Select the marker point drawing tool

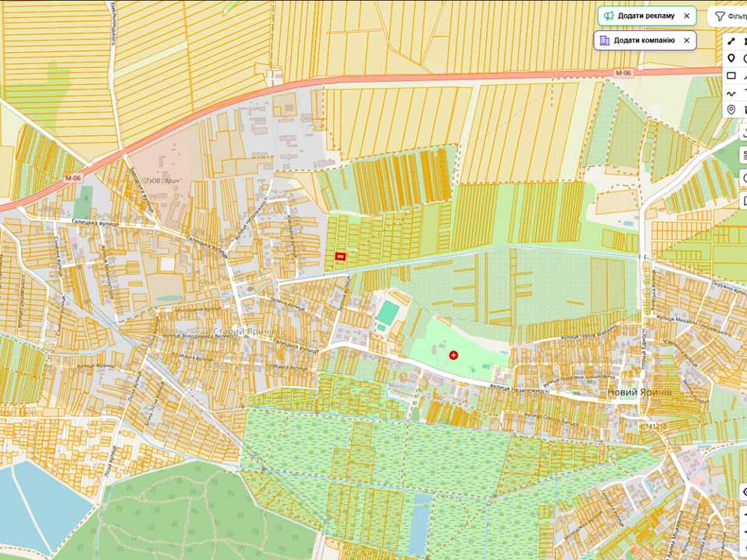pyautogui.click(x=731, y=58)
